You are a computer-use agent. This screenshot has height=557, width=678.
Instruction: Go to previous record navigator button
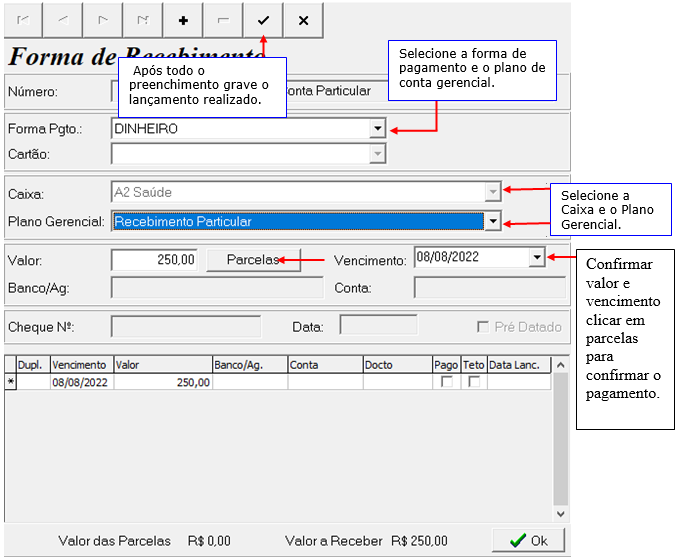[63, 20]
